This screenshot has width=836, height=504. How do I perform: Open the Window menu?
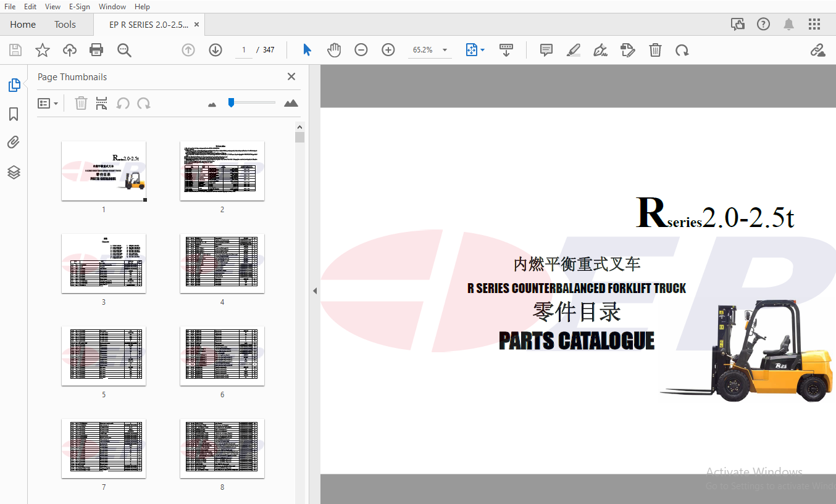[x=112, y=6]
